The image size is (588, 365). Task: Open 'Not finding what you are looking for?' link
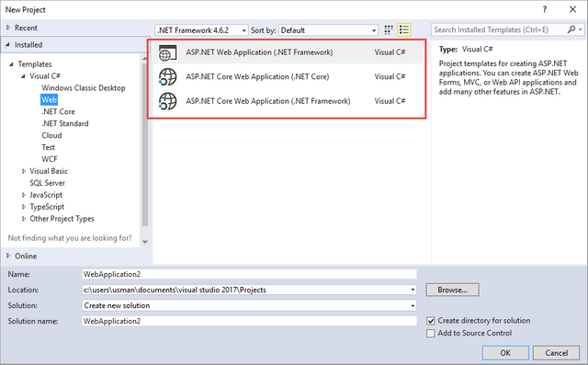pyautogui.click(x=70, y=238)
